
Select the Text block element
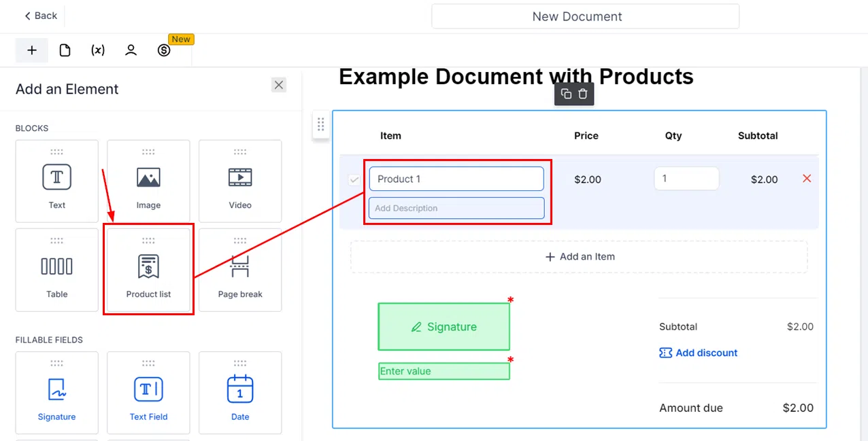pyautogui.click(x=57, y=181)
